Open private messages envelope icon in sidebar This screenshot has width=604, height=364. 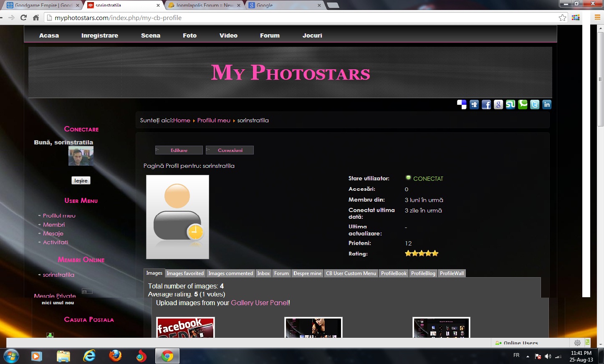[x=87, y=291]
